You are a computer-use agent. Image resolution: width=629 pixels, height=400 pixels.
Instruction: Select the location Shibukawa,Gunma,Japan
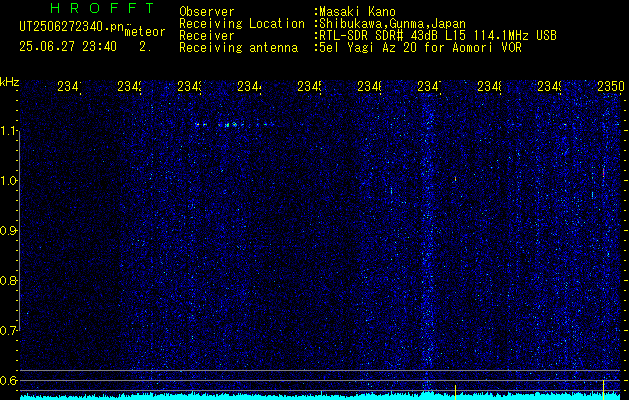click(392, 24)
